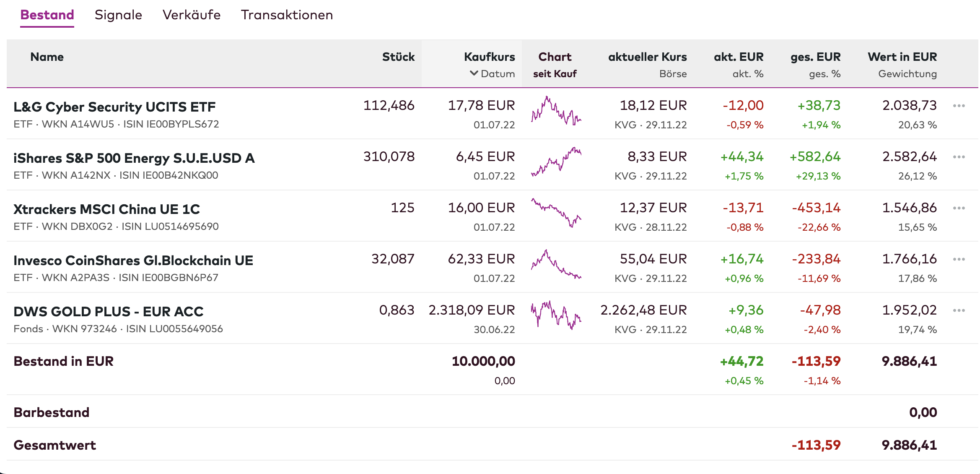Open more options for L&G Cyber Security ETF
Viewport: 980px width, 474px height.
tap(959, 106)
